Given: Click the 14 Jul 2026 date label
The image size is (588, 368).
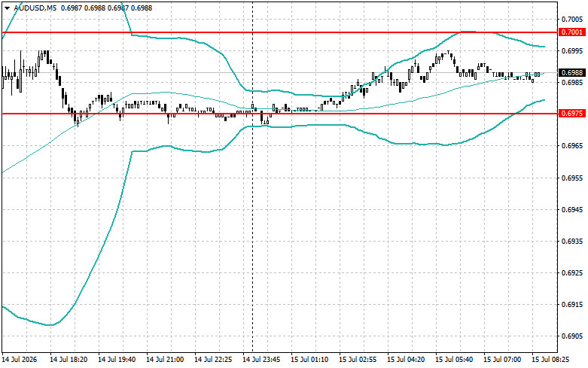Looking at the screenshot, I should [x=20, y=360].
